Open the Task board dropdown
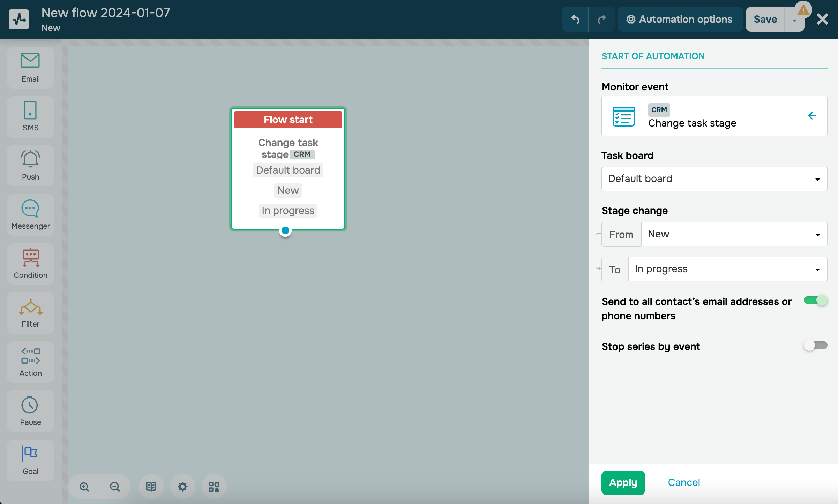838x504 pixels. click(x=714, y=179)
